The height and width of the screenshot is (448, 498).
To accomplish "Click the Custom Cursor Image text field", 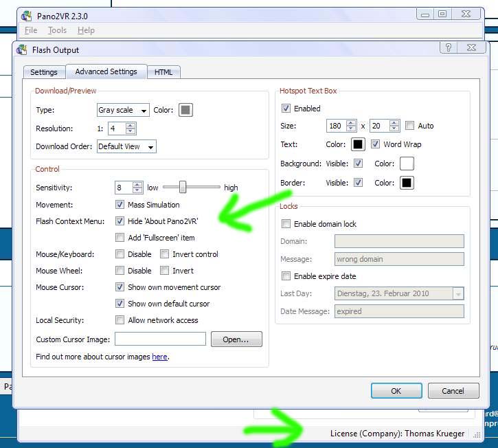I will click(x=160, y=339).
